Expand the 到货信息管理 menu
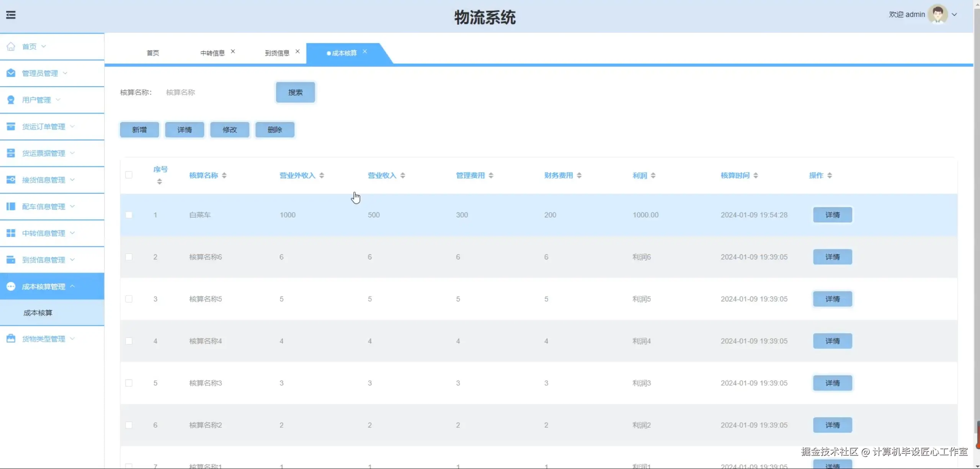This screenshot has width=980, height=469. [43, 260]
